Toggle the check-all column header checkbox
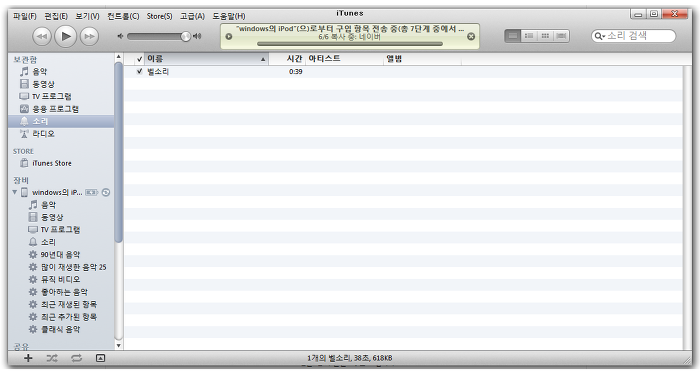This screenshot has width=700, height=376. pos(140,59)
